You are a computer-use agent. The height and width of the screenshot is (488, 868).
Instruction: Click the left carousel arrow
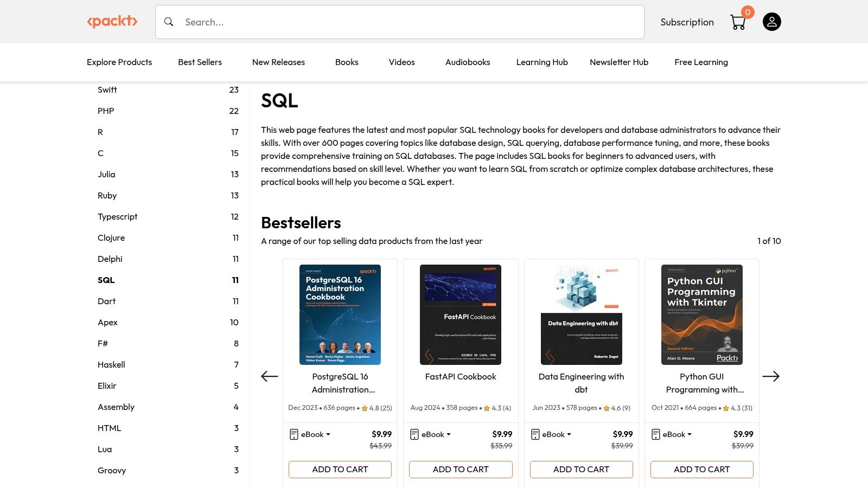(269, 376)
